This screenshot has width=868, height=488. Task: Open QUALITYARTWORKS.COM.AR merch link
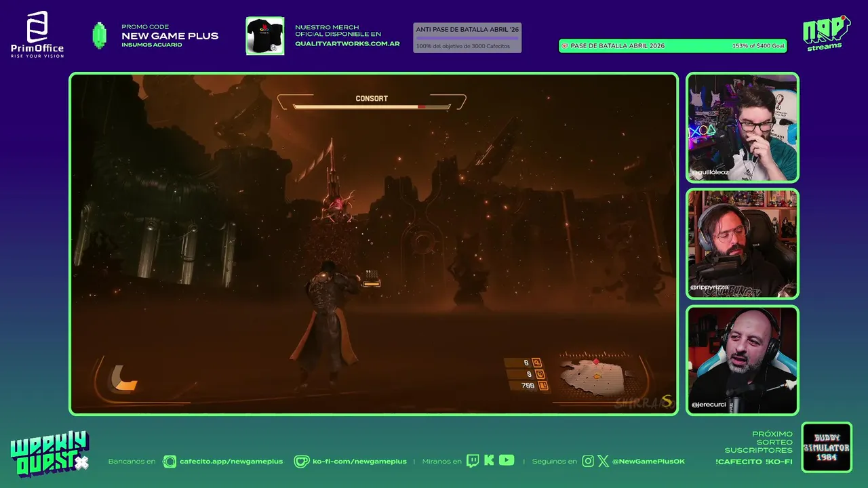coord(347,44)
